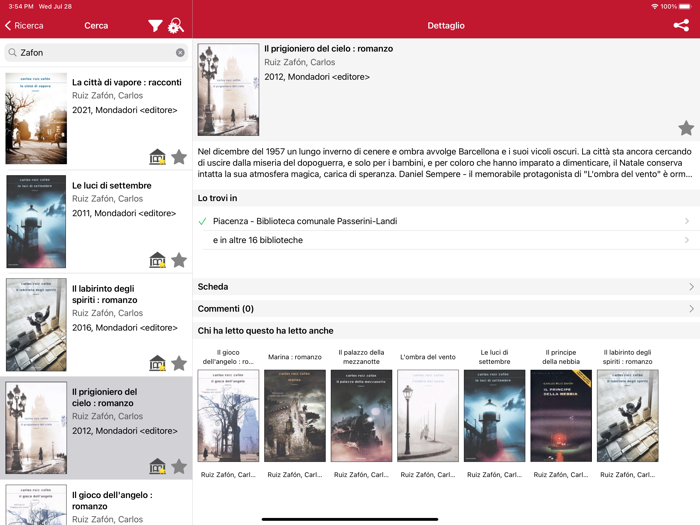The image size is (700, 525).
Task: Tap Wi-Fi icon in status bar
Action: pyautogui.click(x=655, y=6)
